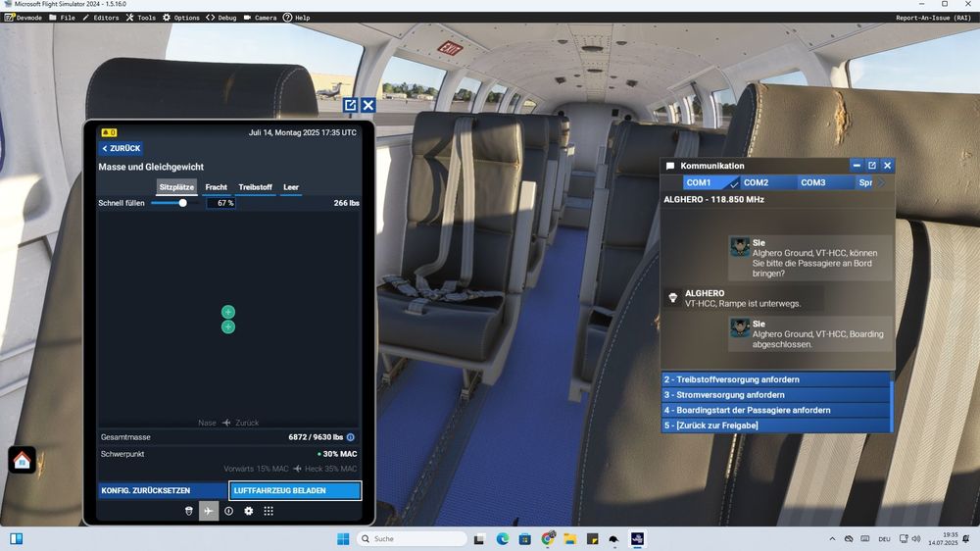The height and width of the screenshot is (551, 980).
Task: Pop out the Kommunikation window
Action: 871,166
